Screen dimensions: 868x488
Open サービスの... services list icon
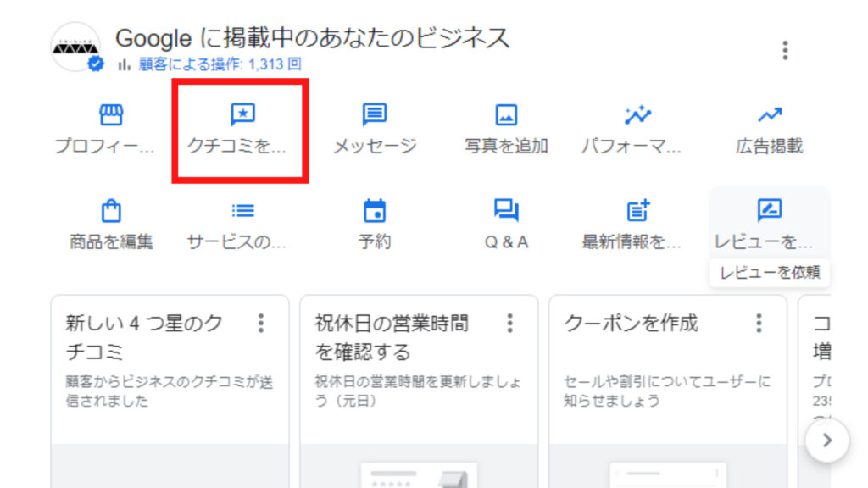point(242,211)
